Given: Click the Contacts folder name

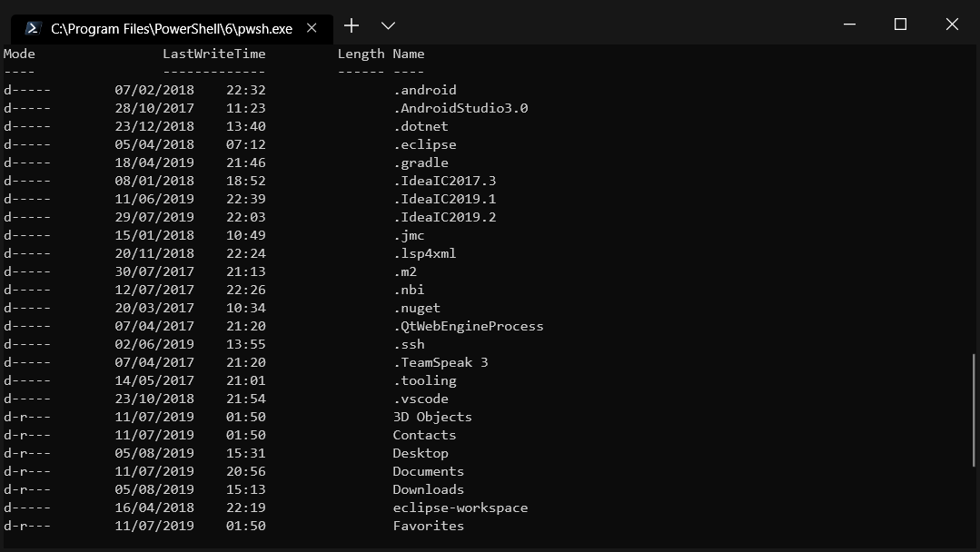Looking at the screenshot, I should pyautogui.click(x=424, y=435).
